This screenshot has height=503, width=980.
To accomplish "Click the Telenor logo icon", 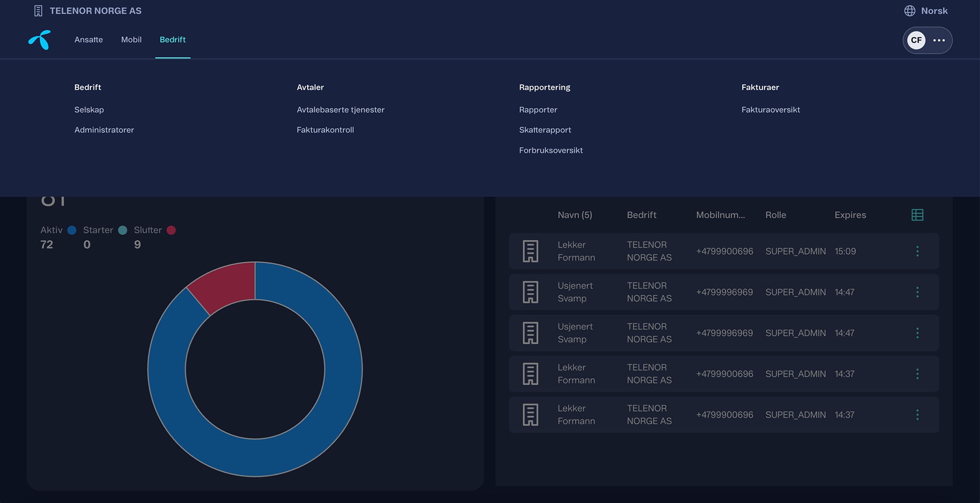I will [40, 40].
